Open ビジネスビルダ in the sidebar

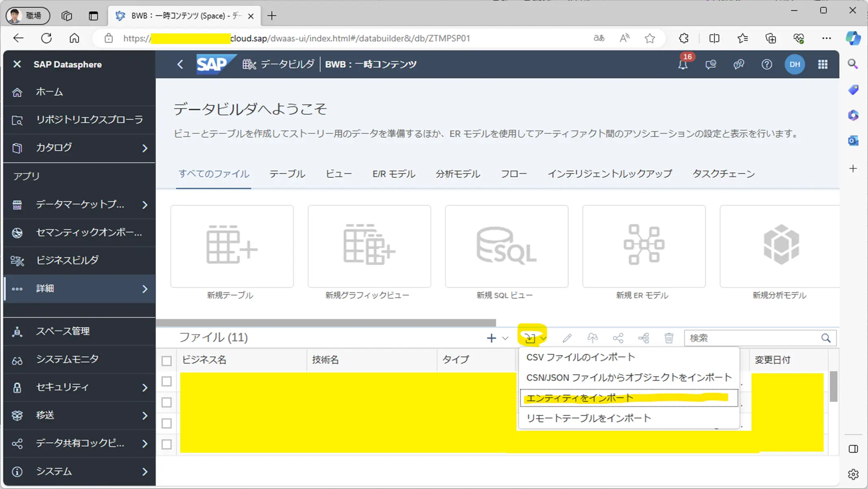pyautogui.click(x=79, y=261)
